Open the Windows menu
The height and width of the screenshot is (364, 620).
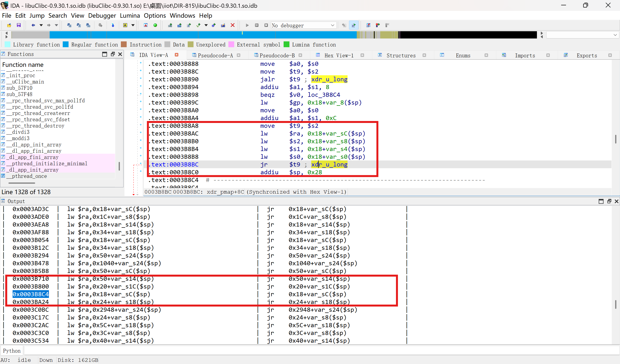[x=182, y=15]
